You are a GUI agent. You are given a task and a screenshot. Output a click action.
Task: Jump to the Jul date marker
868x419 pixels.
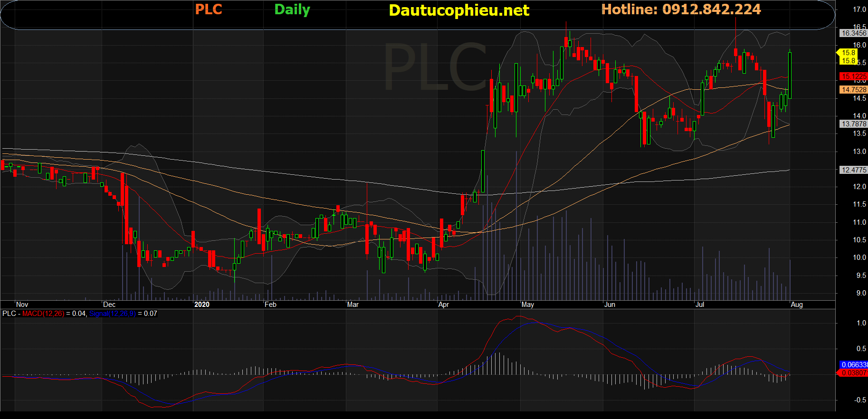click(x=700, y=305)
